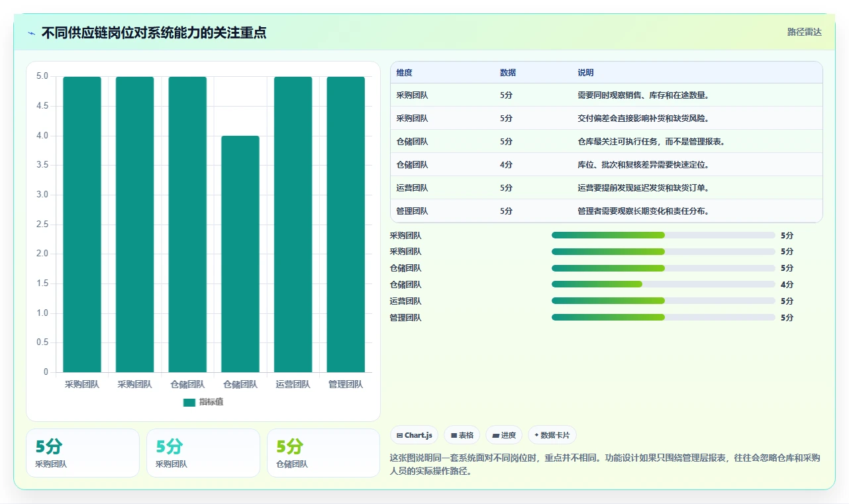
Task: Select the 数据卡片 tag
Action: coord(552,435)
